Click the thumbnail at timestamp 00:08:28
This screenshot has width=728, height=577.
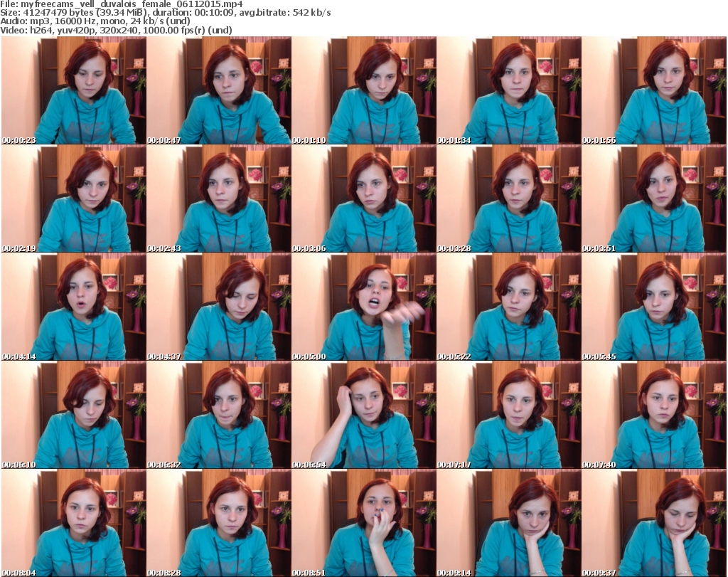tap(219, 523)
